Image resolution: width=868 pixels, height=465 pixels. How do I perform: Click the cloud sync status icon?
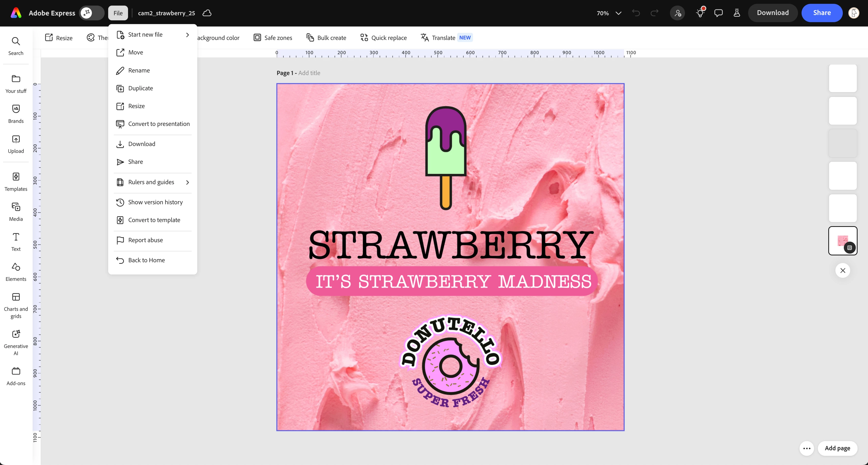(207, 13)
